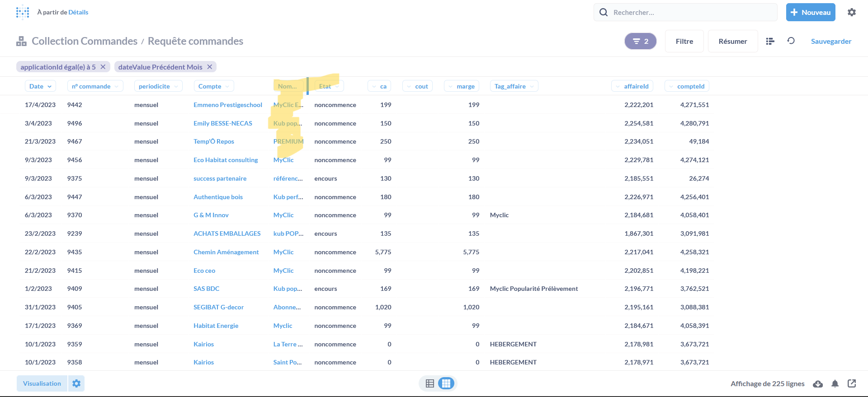
Task: Edit the dateValue Précédent Mois filter
Action: (160, 67)
